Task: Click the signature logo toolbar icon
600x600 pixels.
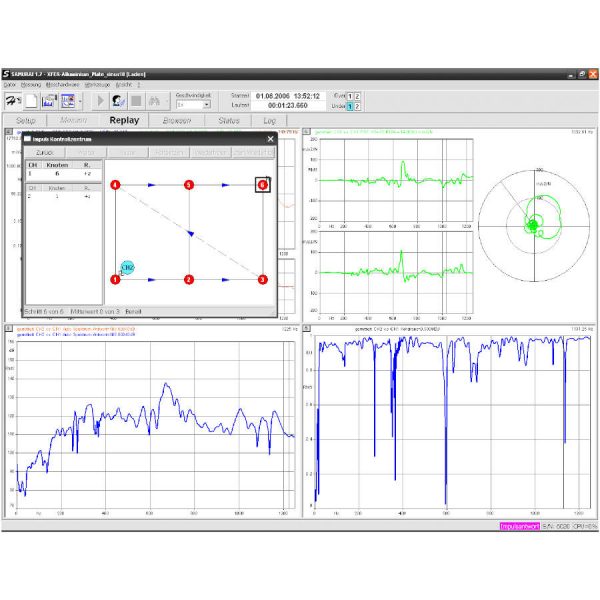Action: (13, 101)
